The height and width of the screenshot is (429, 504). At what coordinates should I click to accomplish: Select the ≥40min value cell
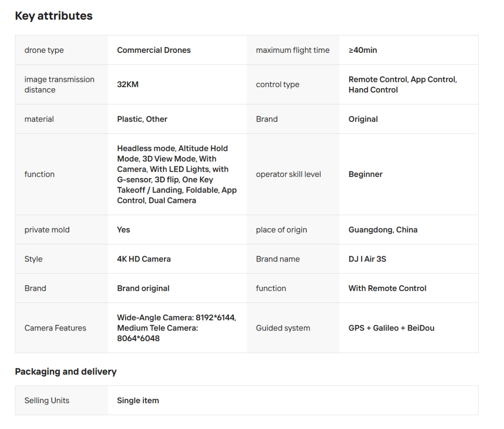[x=363, y=50]
